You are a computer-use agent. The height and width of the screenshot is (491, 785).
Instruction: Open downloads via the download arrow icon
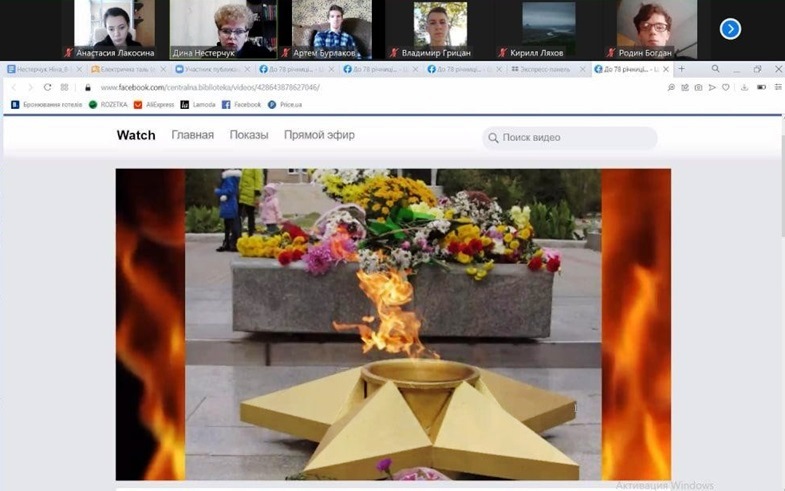(x=744, y=87)
